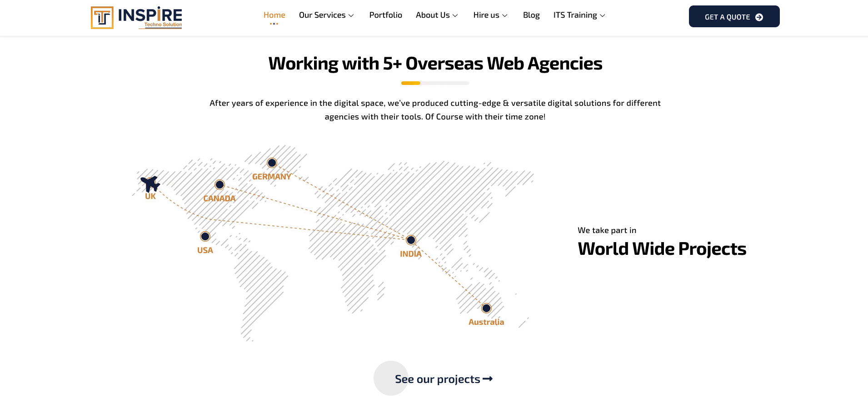Select the Australia map pin
The image size is (868, 407).
486,308
